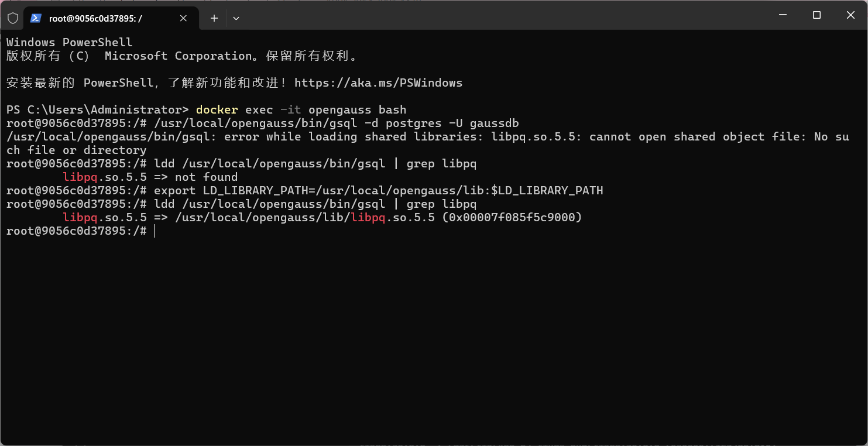Click the "not found" text after libpq.so.5.5
868x446 pixels.
[204, 177]
